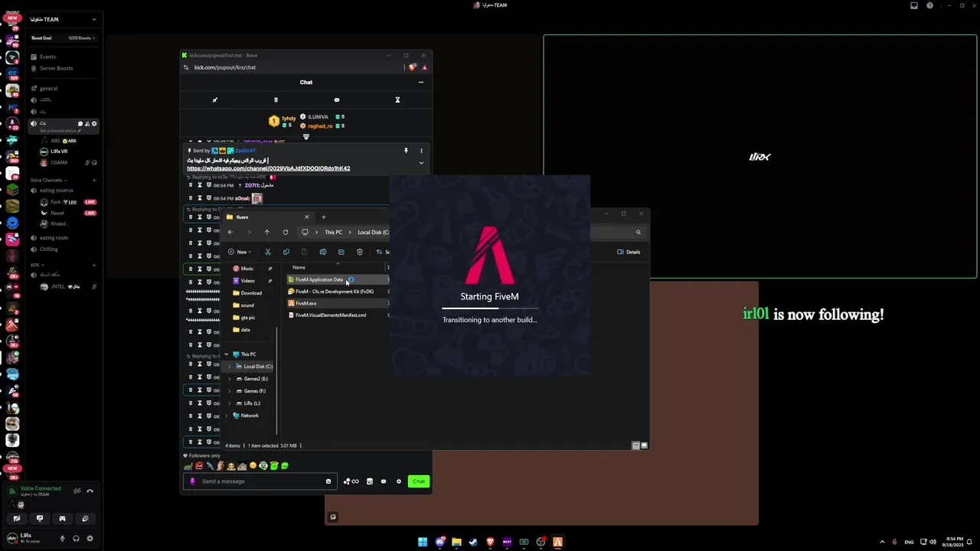
Task: Toggle Discord screen share button
Action: [40, 519]
